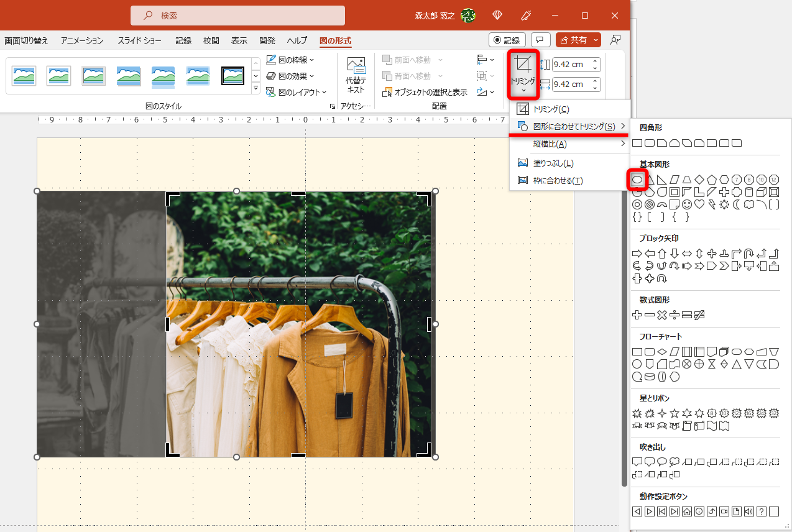Select the oval shape under 基本図形
Viewport: 792px width, 532px height.
[x=637, y=179]
